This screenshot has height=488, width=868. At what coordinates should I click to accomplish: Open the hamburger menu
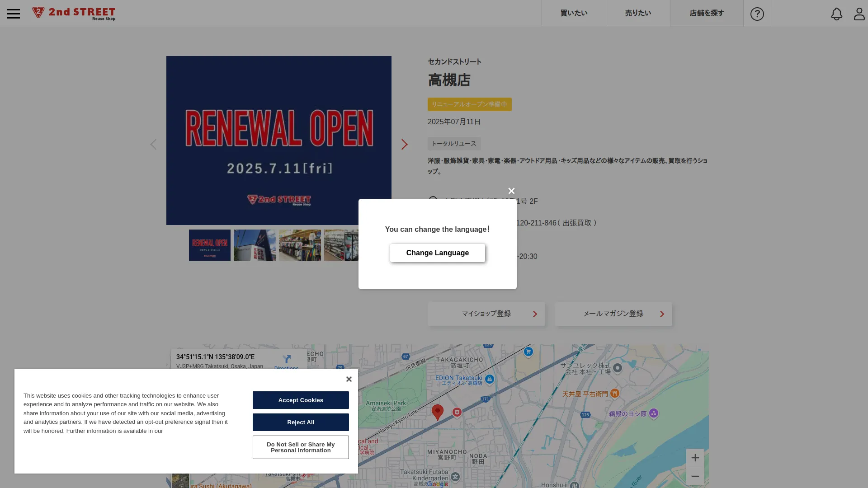14,14
